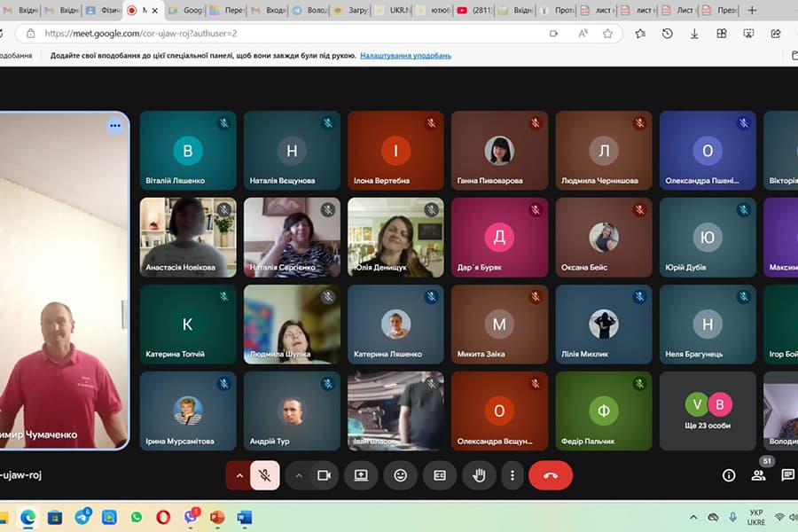Open Telegram from taskbar
The image size is (798, 532).
(x=82, y=517)
